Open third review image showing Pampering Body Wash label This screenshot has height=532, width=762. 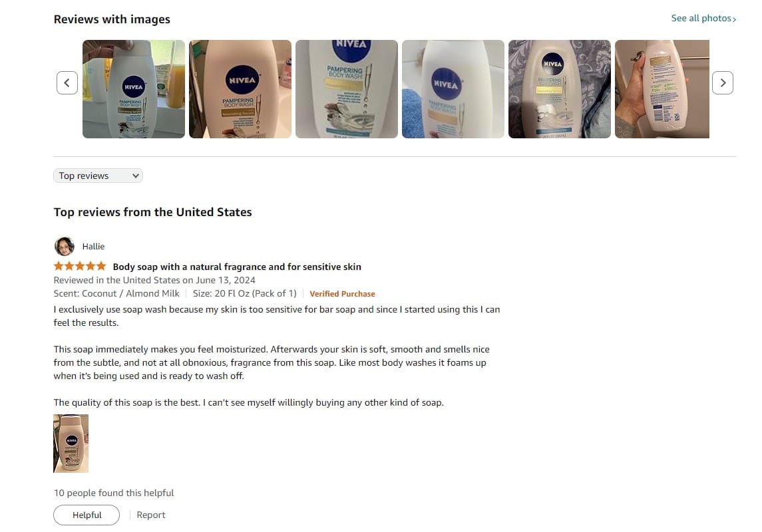click(x=347, y=89)
